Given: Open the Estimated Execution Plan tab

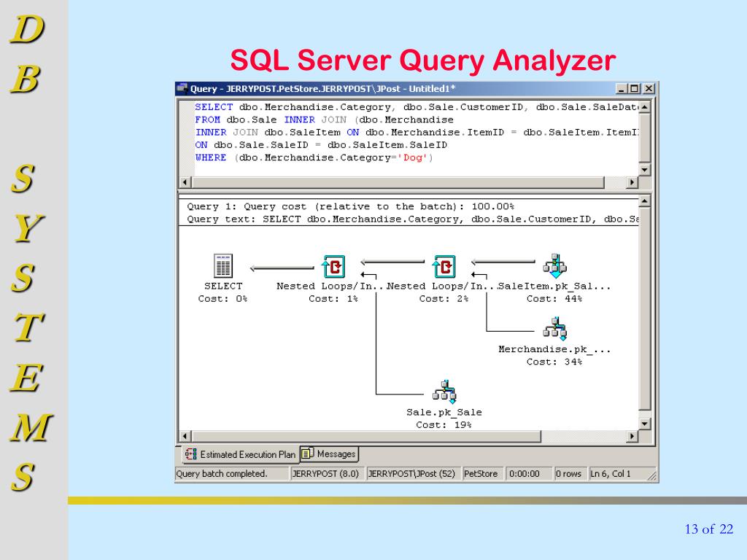Looking at the screenshot, I should 241,454.
